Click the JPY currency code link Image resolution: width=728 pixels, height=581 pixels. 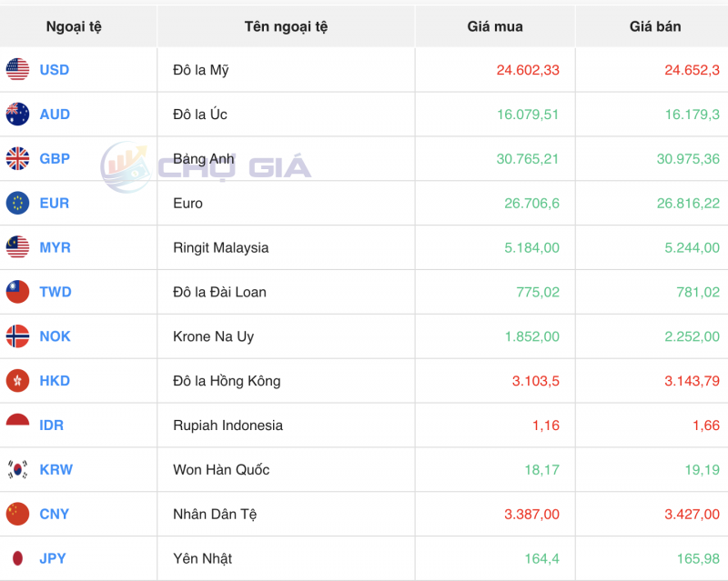click(x=53, y=558)
